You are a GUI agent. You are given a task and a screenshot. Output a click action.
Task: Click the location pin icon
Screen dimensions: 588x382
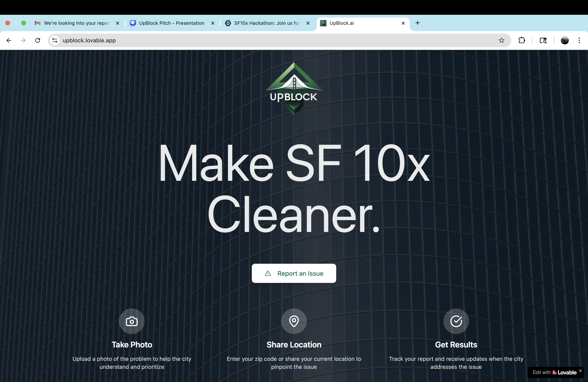[x=294, y=321]
